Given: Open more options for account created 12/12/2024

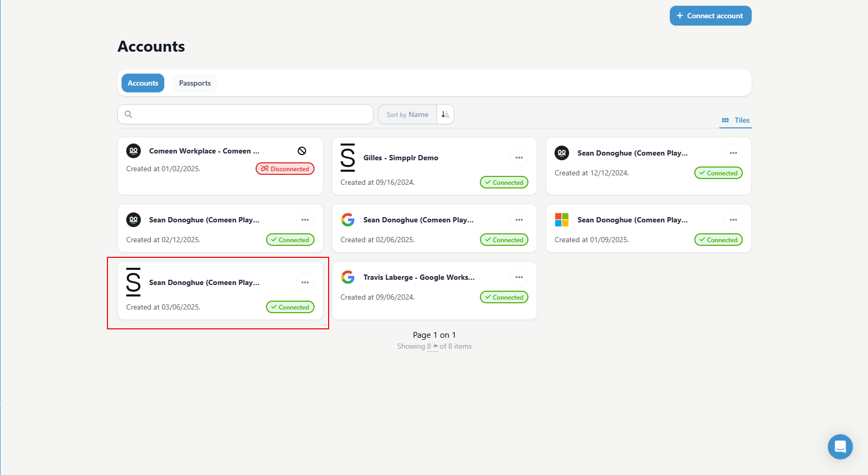Looking at the screenshot, I should click(x=733, y=153).
